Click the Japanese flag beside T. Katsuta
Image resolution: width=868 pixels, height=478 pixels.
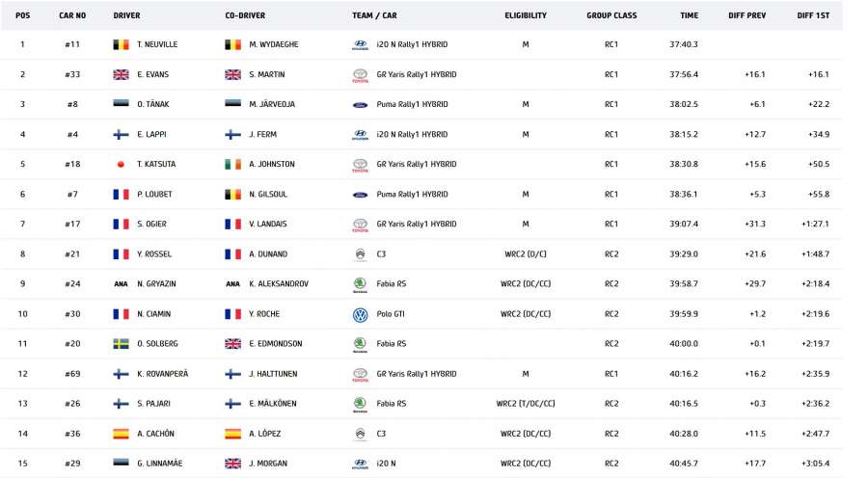(x=121, y=165)
